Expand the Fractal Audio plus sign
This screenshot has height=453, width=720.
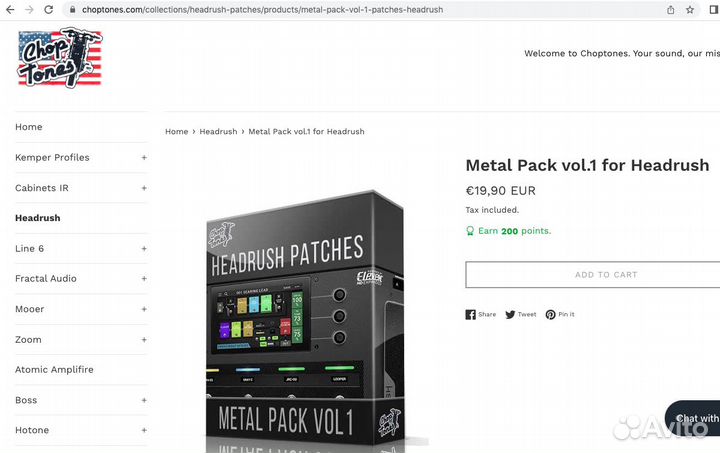point(144,279)
